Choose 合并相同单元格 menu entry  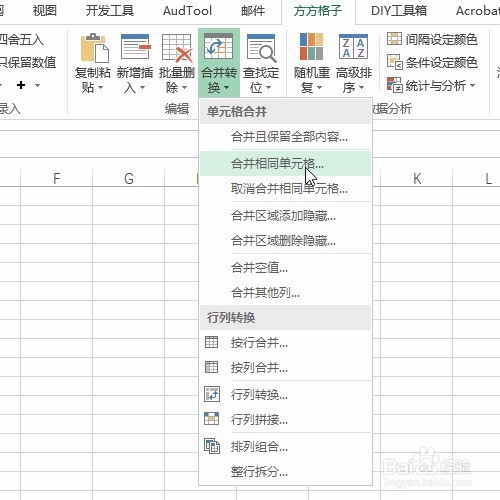(x=285, y=163)
